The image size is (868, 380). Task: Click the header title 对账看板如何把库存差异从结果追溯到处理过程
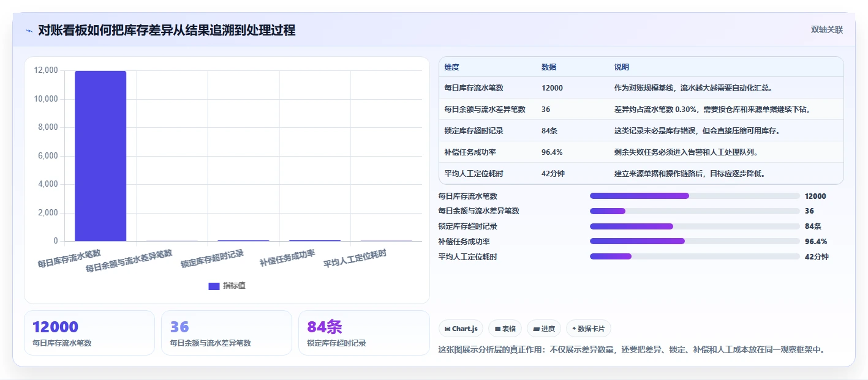coord(167,30)
